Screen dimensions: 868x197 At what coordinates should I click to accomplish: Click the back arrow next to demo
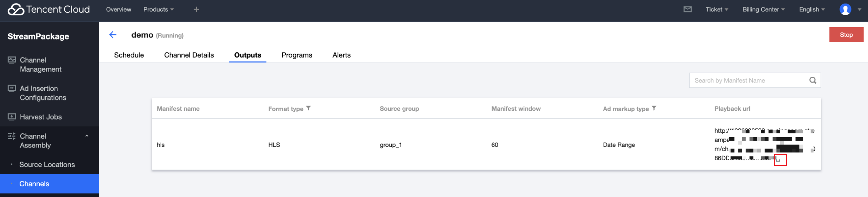113,35
